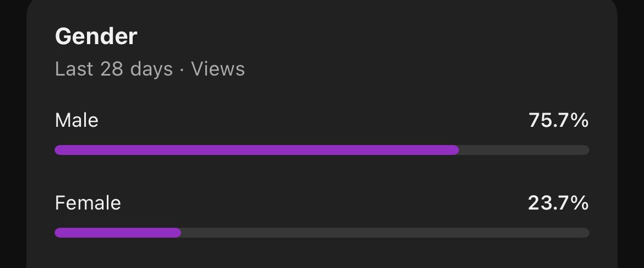Click the dot separator between days and Views
The height and width of the screenshot is (268, 644).
point(182,69)
